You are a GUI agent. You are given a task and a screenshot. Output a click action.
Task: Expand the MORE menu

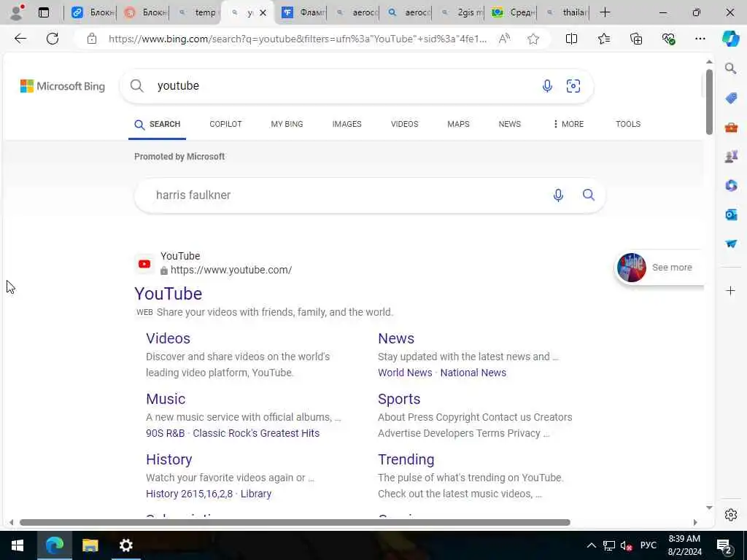pos(568,124)
